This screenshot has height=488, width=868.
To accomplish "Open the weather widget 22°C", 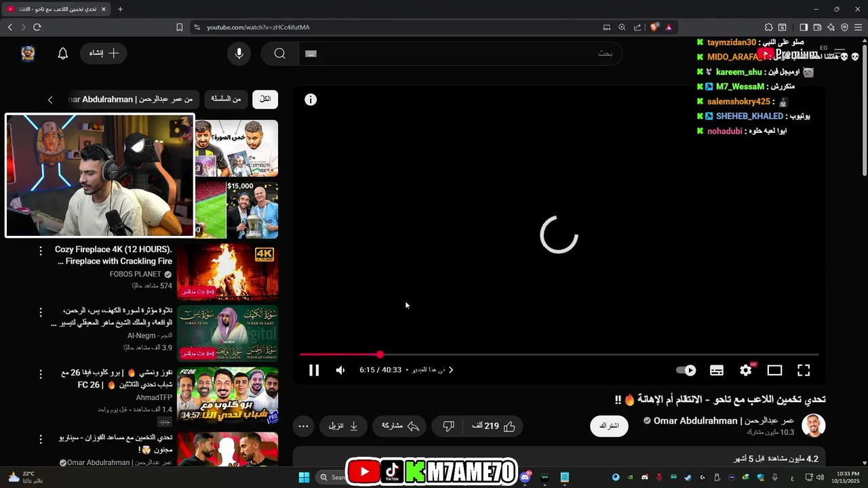I will click(25, 477).
